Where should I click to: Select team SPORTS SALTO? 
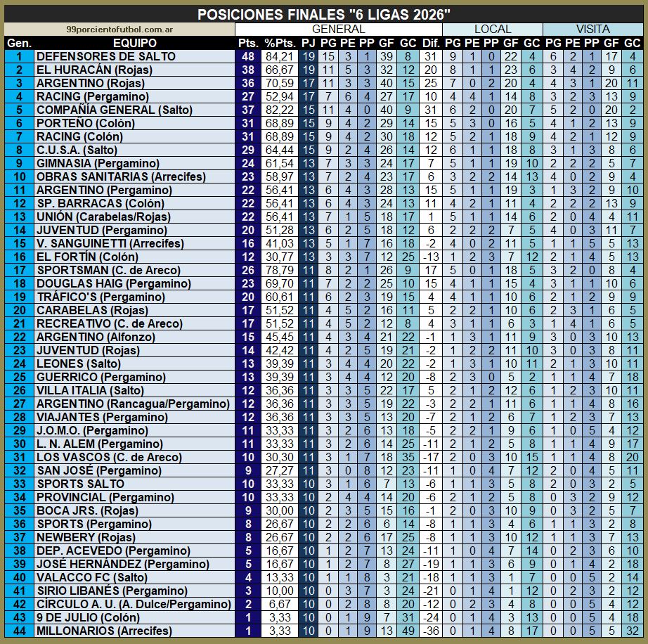(x=81, y=484)
